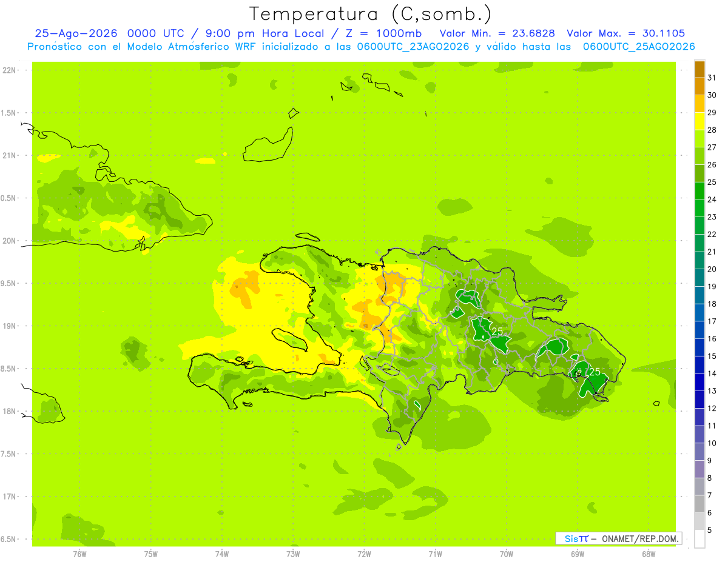The height and width of the screenshot is (562, 728).
Task: Click the 69W longitude label
Action: click(578, 554)
